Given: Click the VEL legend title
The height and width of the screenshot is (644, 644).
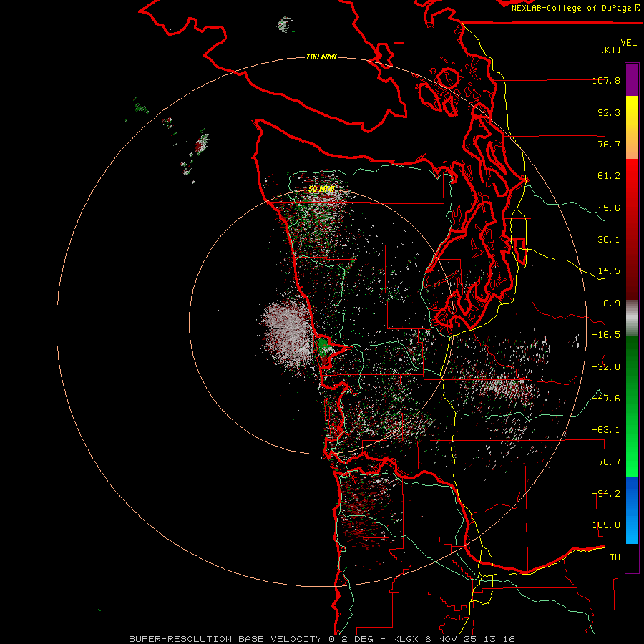Looking at the screenshot, I should tap(628, 43).
